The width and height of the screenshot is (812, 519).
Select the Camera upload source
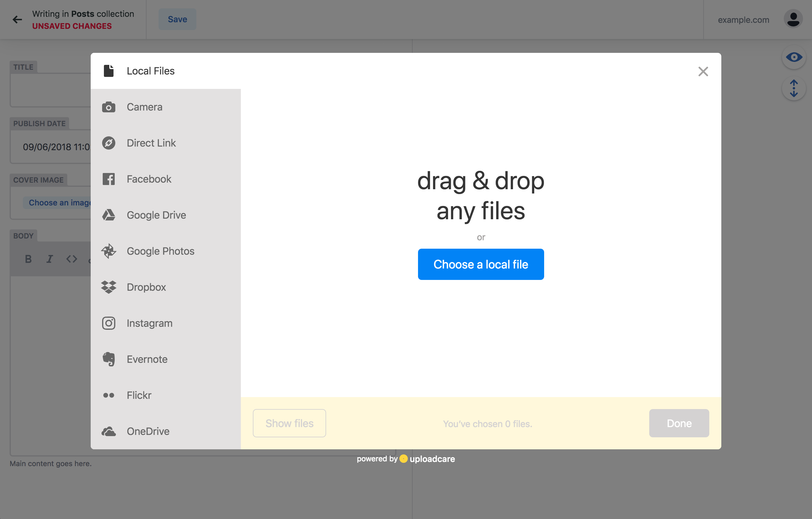coord(144,107)
